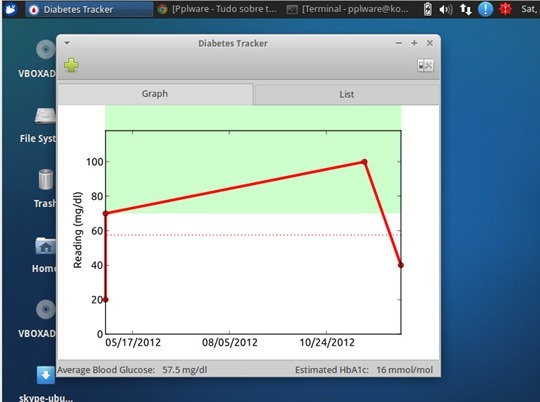
Task: Click the red update alert icon
Action: pos(505,9)
